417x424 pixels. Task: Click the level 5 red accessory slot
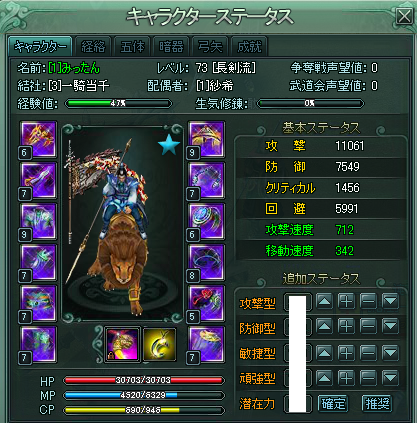point(206,303)
